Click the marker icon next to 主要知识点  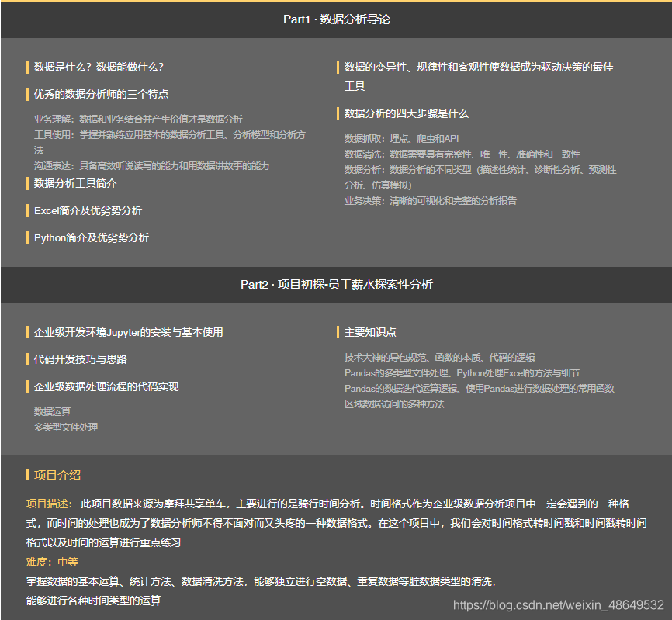(x=338, y=331)
